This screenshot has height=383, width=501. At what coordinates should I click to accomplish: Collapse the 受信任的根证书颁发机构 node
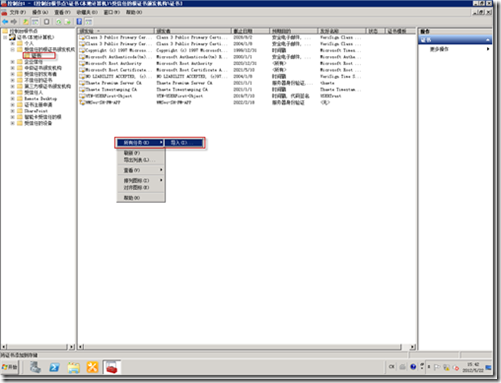(13, 50)
